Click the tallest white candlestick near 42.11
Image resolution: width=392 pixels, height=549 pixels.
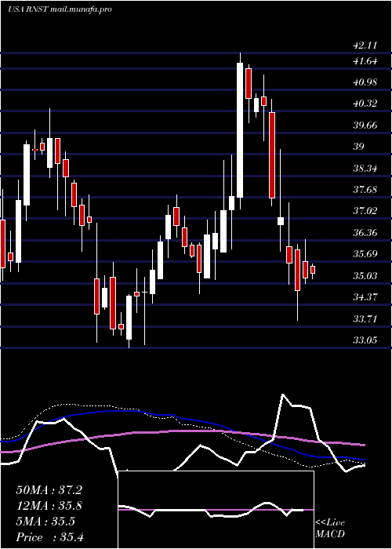pos(240,130)
